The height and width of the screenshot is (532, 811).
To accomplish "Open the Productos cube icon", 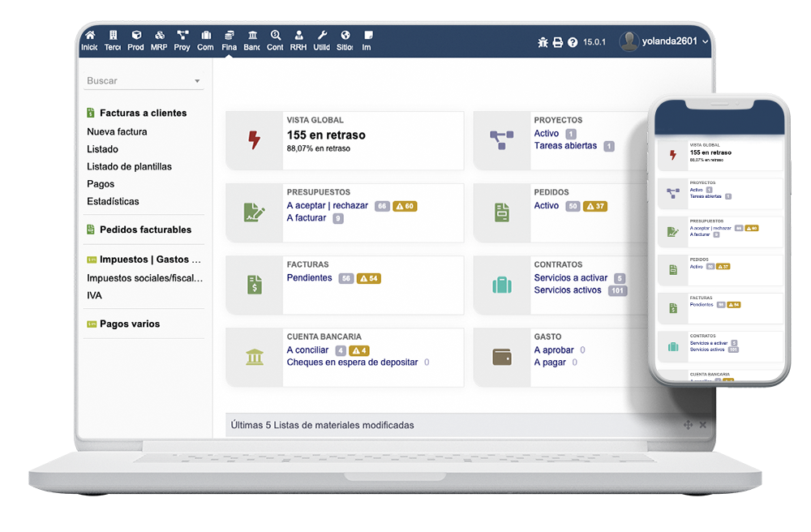I will [x=135, y=41].
